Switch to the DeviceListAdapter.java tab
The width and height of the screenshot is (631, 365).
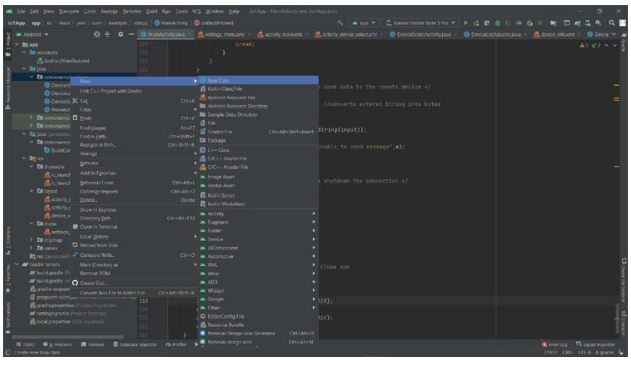coord(495,35)
